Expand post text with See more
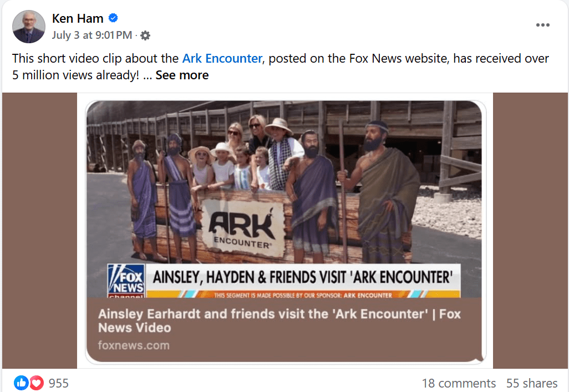 182,75
